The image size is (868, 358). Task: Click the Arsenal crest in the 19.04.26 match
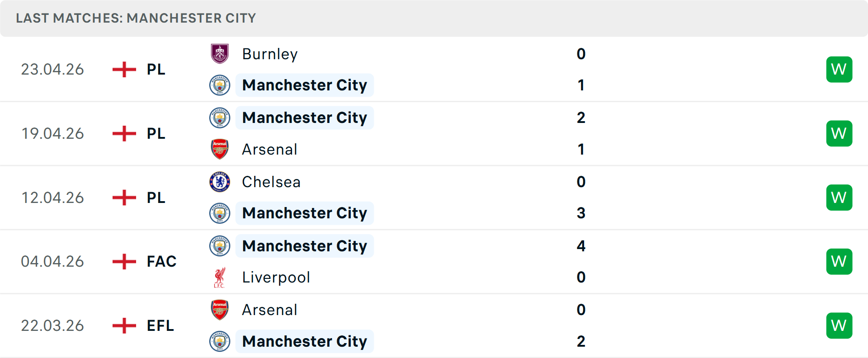220,149
